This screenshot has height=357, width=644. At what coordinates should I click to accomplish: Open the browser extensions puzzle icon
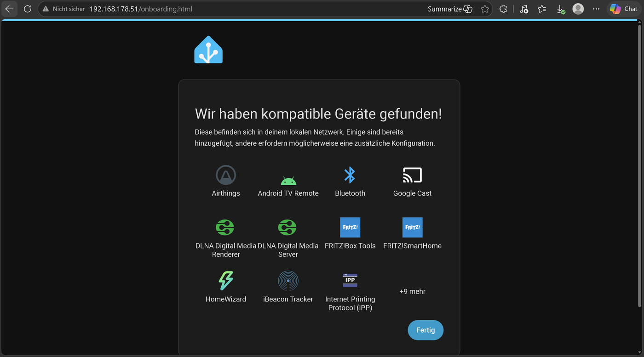pos(503,9)
